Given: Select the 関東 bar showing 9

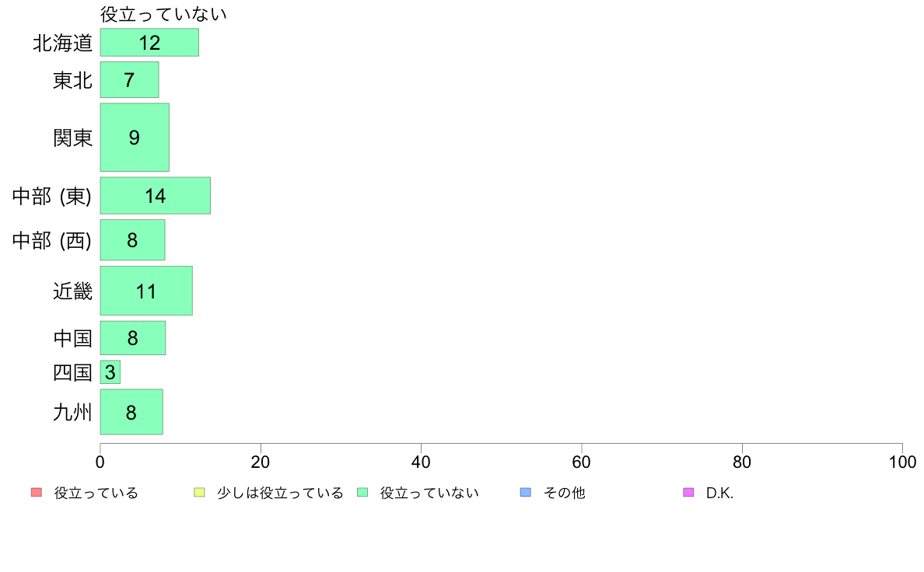Looking at the screenshot, I should pos(135,138).
